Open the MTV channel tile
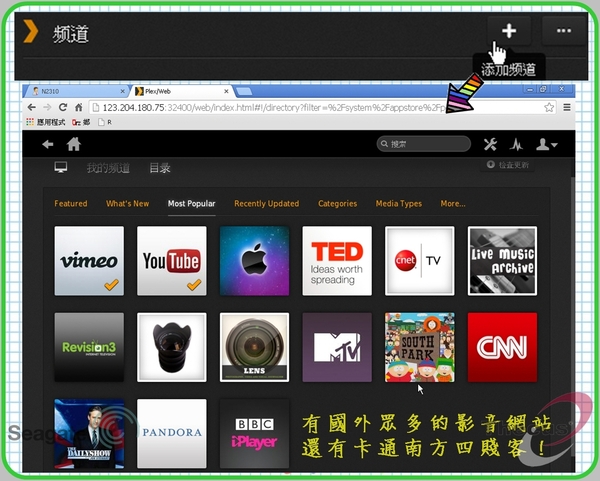This screenshot has height=481, width=600. coord(337,347)
